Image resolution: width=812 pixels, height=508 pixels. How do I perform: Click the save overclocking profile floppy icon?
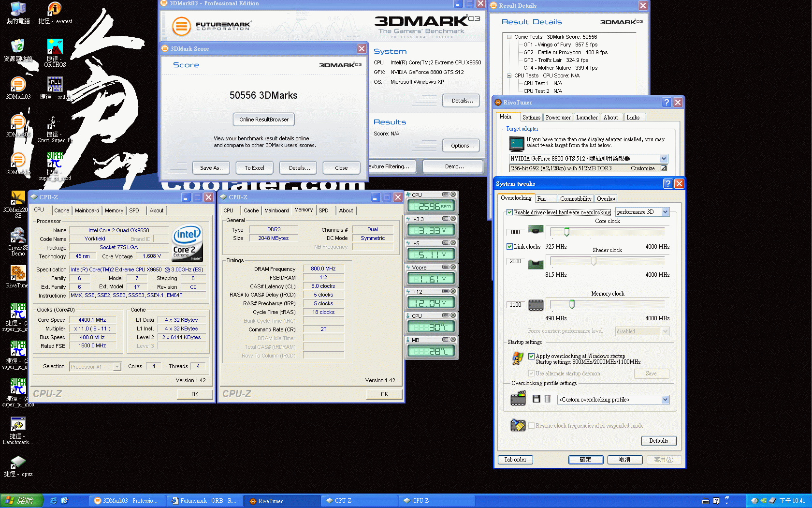536,399
